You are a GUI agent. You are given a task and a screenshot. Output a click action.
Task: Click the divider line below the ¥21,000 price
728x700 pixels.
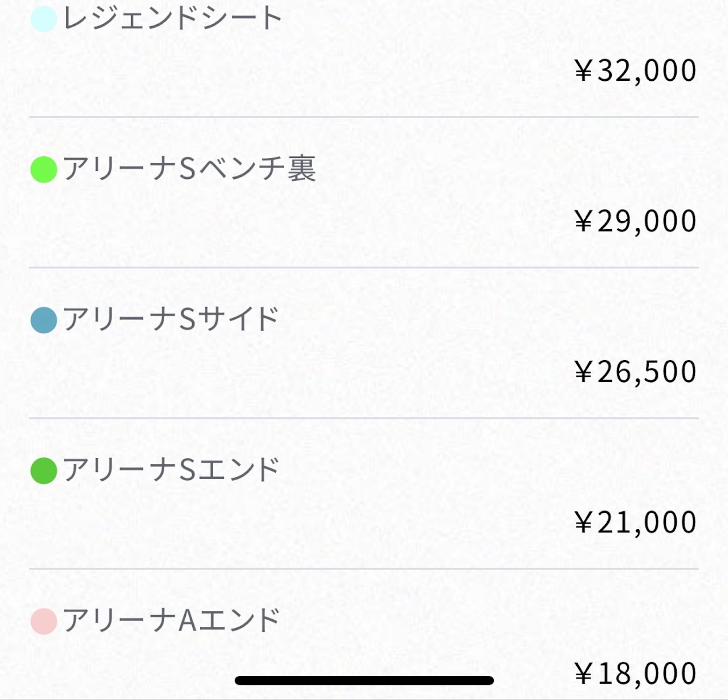364,569
